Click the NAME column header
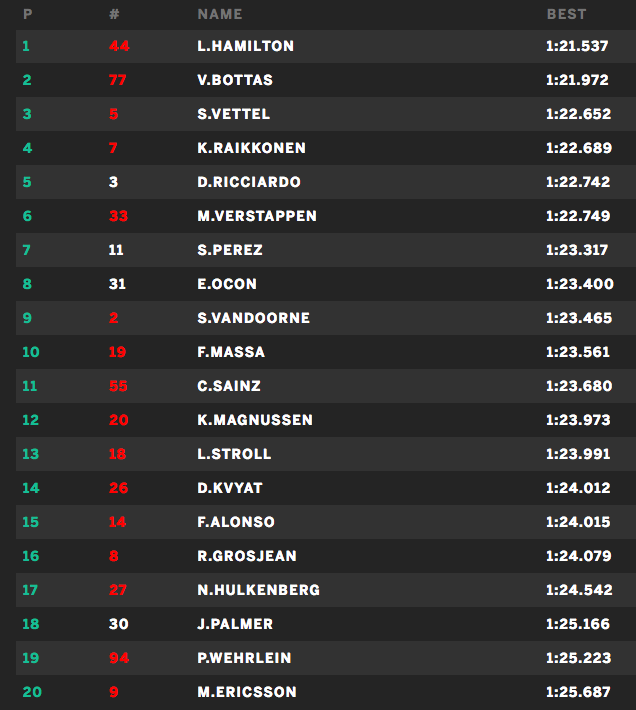636x710 pixels. [x=220, y=15]
